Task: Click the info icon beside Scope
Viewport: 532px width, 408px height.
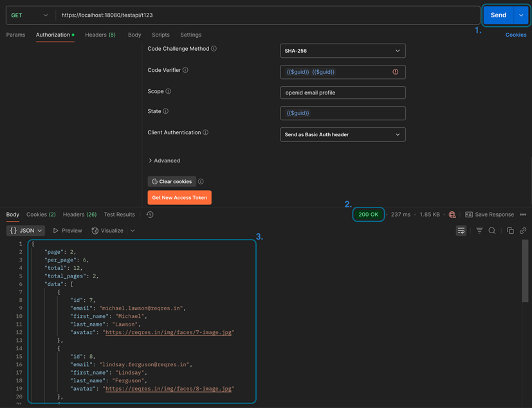Action: 169,91
